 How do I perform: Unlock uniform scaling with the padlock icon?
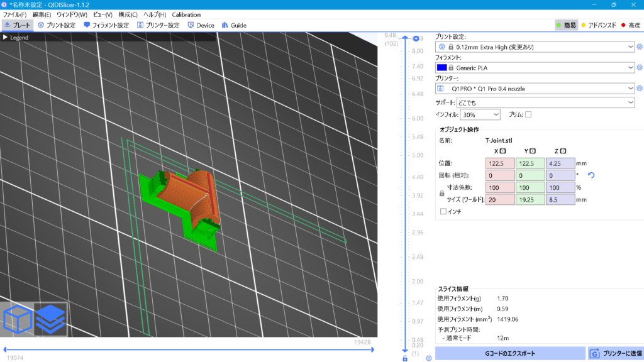point(442,193)
